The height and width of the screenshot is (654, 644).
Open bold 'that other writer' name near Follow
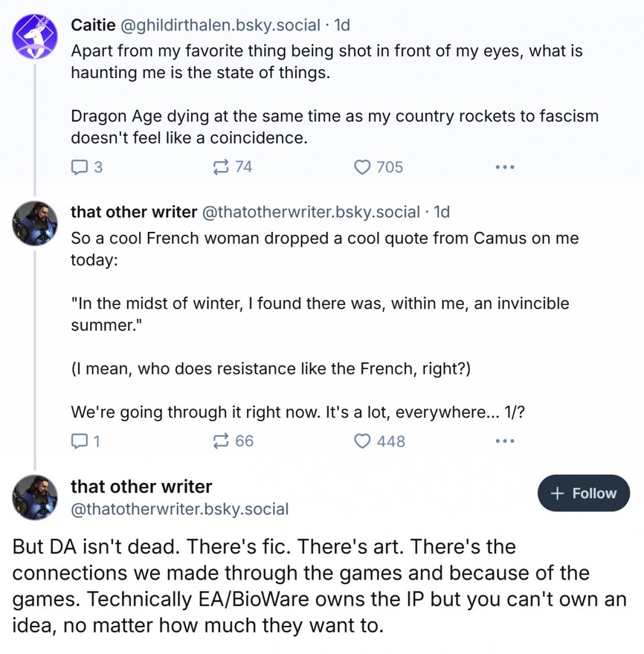[141, 486]
